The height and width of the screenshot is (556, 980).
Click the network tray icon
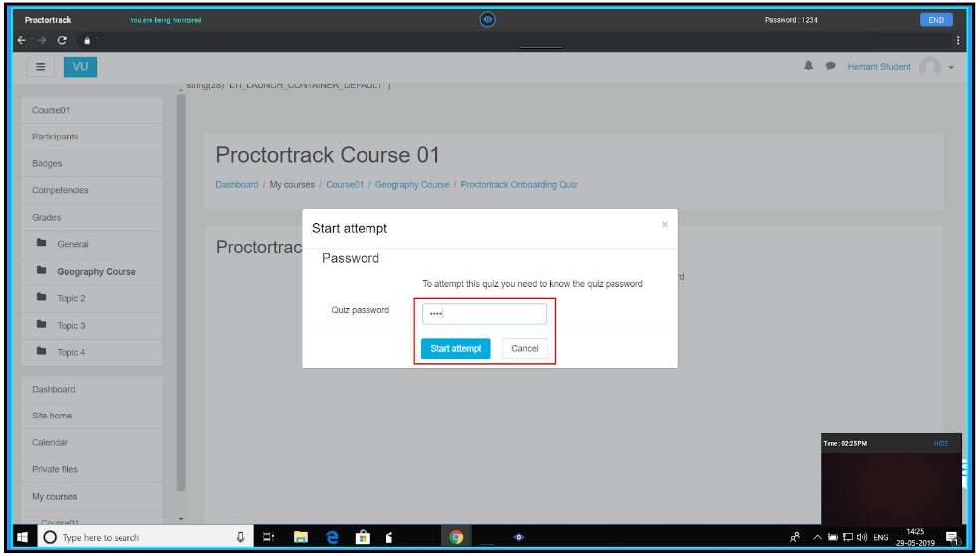[848, 537]
